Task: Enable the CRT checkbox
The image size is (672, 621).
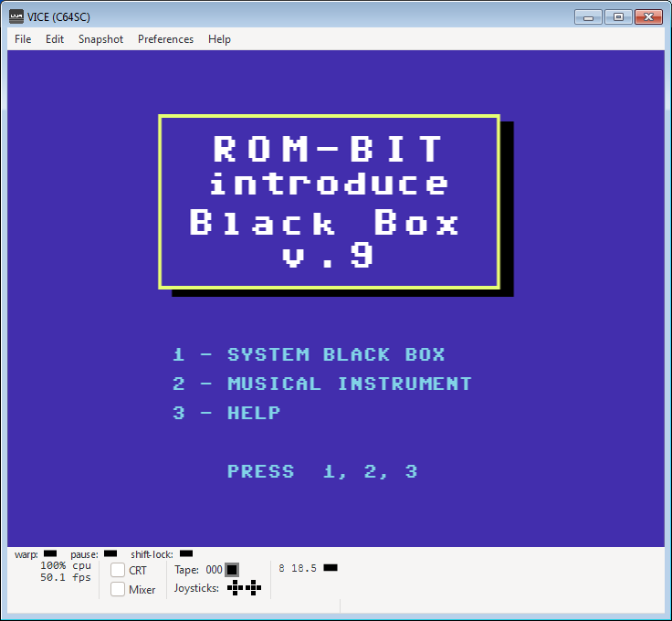Action: 118,570
